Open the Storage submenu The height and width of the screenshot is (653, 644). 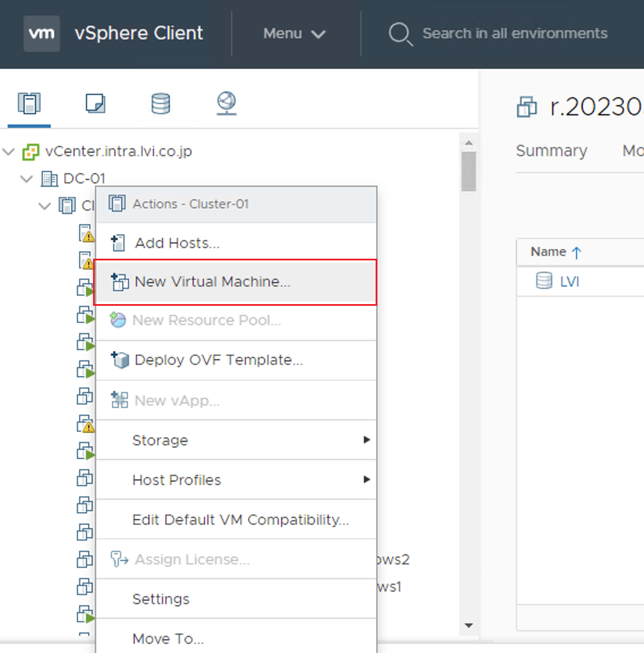coord(236,440)
